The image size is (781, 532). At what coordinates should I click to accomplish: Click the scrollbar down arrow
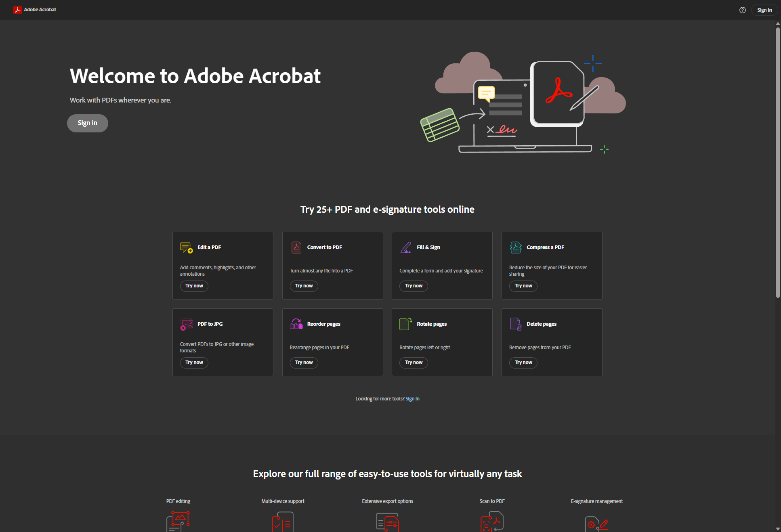pos(778,529)
